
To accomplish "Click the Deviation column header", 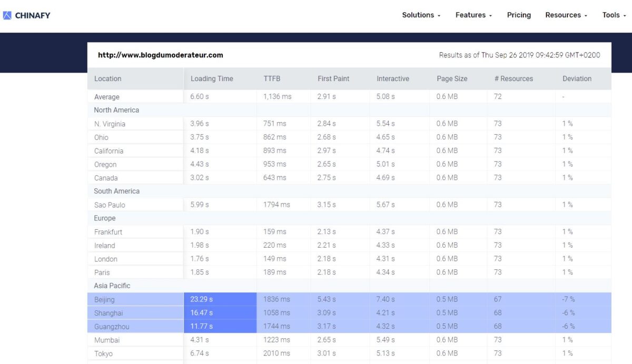I will 577,79.
